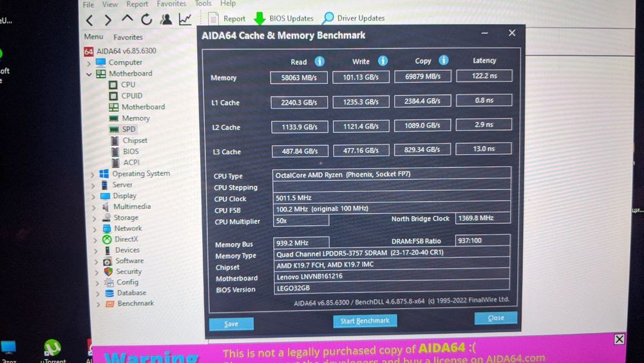
Task: Click the L3 Cache latency 13.0 ns field
Action: pyautogui.click(x=484, y=148)
